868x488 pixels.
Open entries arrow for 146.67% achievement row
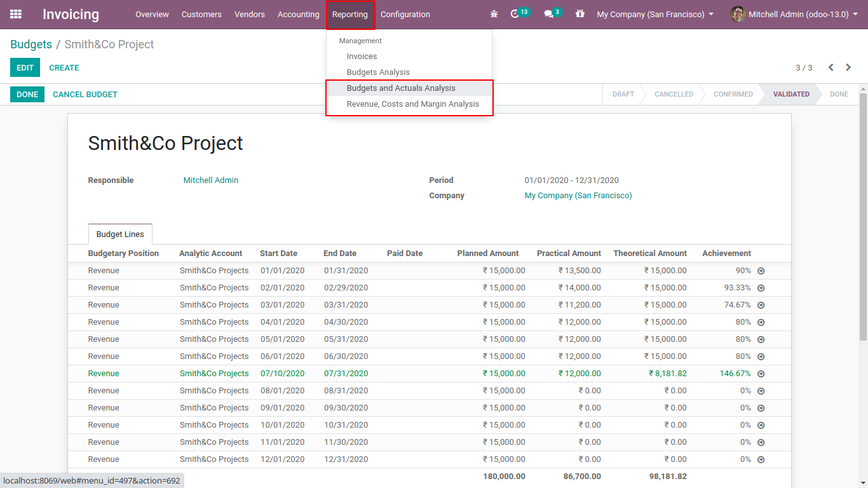point(761,374)
